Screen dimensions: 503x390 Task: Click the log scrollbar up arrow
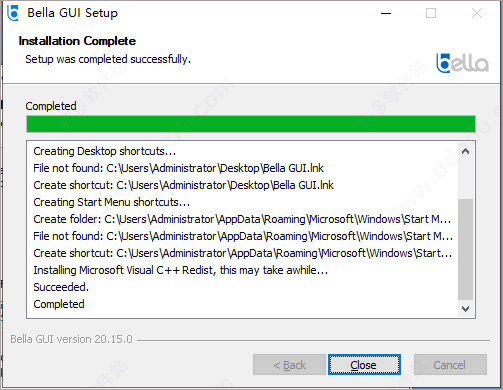click(466, 152)
